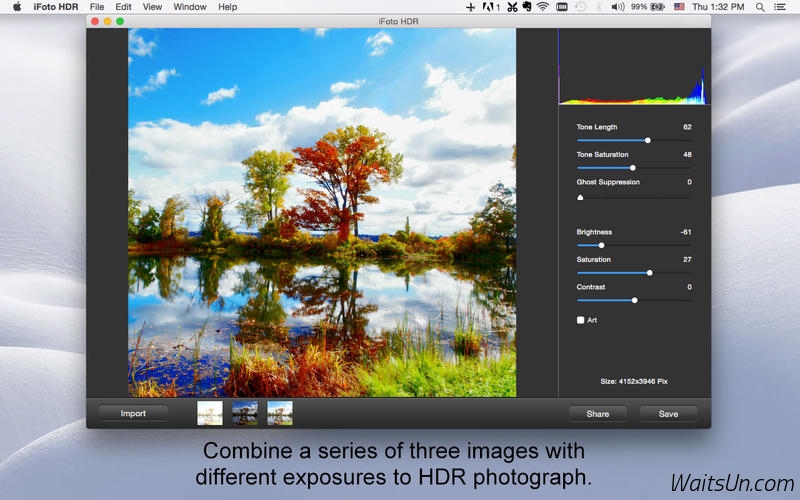Click the Brightness slider handle
Screen dimensions: 800x500
tap(602, 245)
